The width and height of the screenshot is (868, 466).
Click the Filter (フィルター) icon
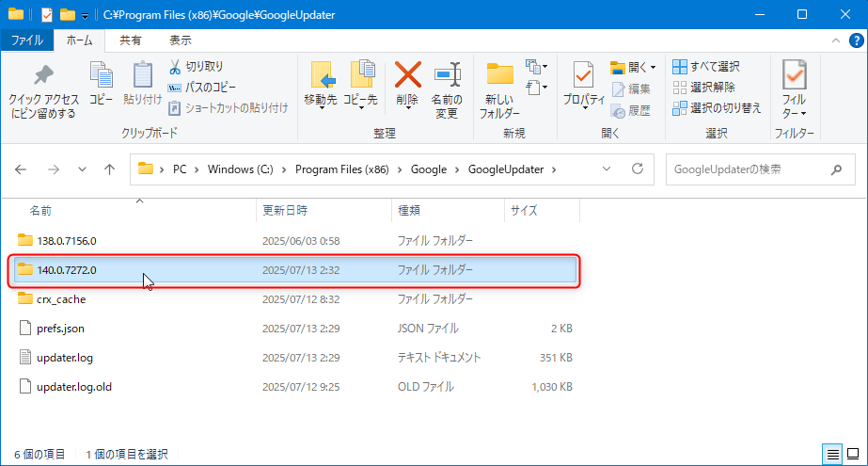[795, 74]
